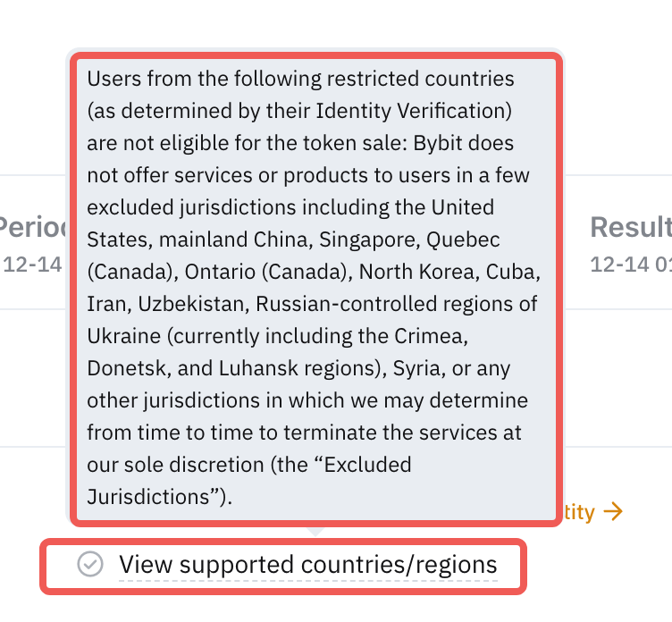The height and width of the screenshot is (622, 672).
Task: Click the date under the Period heading
Action: click(x=34, y=265)
